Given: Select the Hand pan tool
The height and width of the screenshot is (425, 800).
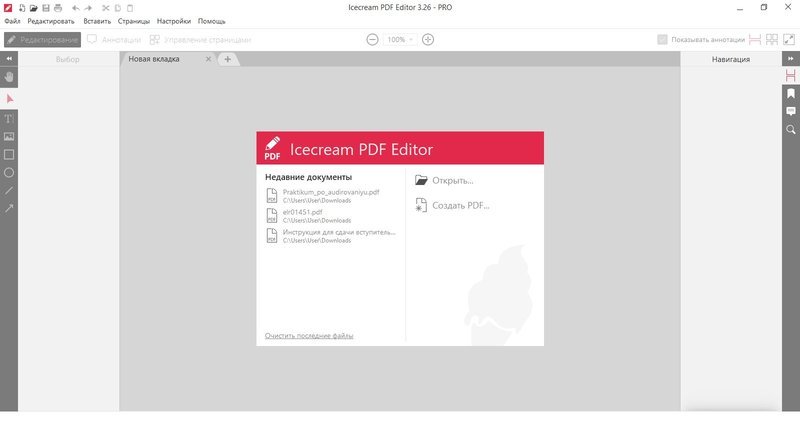Looking at the screenshot, I should (x=9, y=77).
